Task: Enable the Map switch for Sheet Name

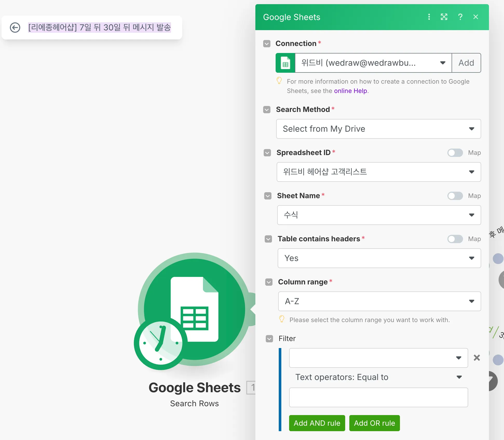Action: click(x=455, y=196)
